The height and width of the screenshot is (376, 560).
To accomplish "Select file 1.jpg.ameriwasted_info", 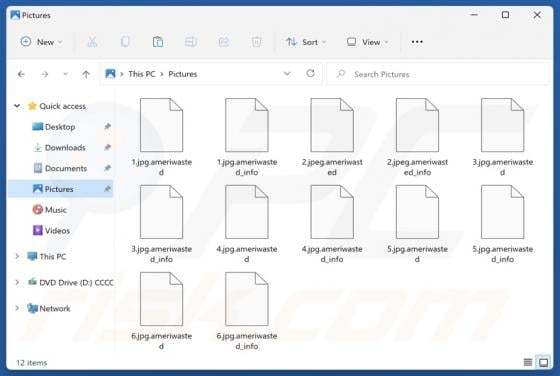I will (247, 137).
